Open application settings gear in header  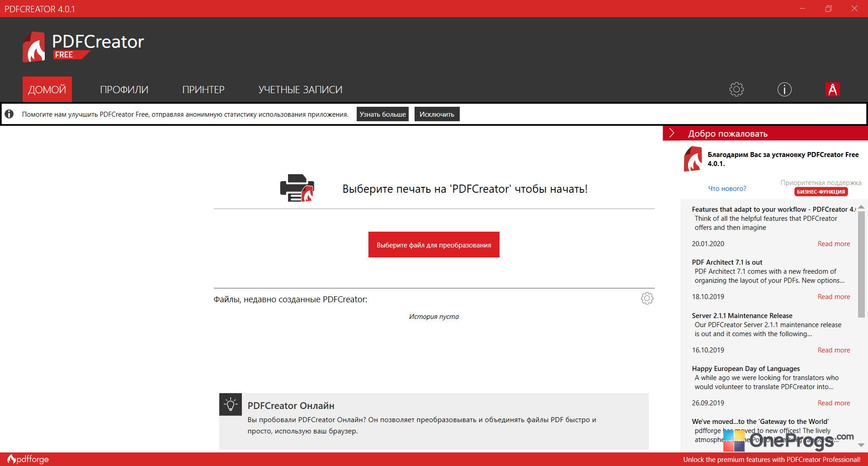tap(736, 89)
